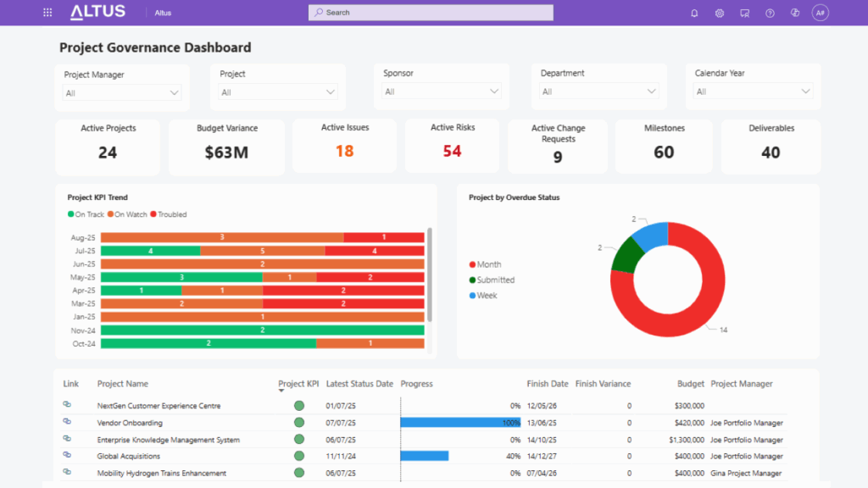
Task: Open the app launcher waffle icon
Action: pos(47,12)
